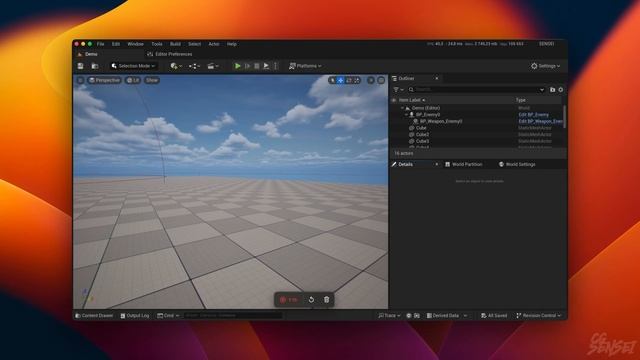Collapse the Demo (Editor) tree node
The width and height of the screenshot is (640, 360).
pos(403,108)
